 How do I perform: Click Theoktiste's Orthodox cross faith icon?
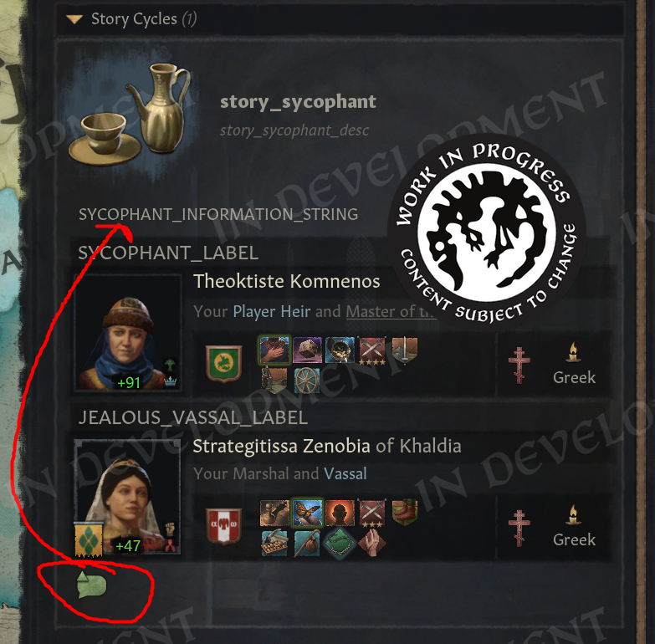[x=519, y=365]
